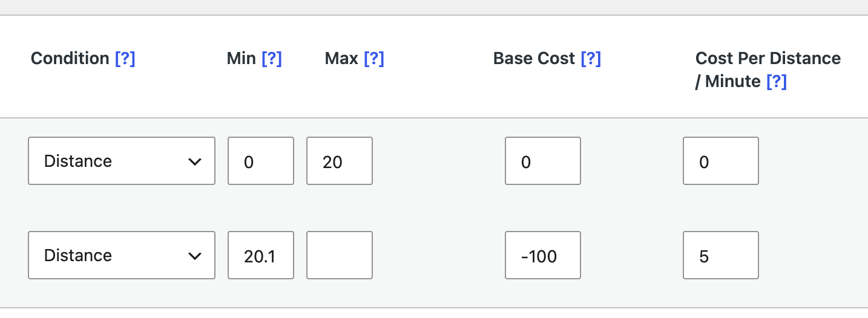
Task: Focus the Base Cost field showing -100
Action: click(x=543, y=255)
